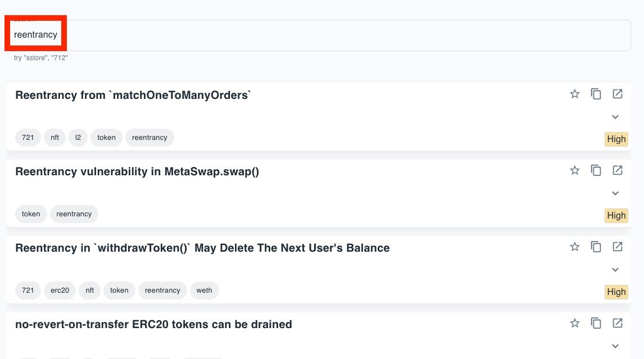644x359 pixels.
Task: Open withdrawToken() finding in new tab
Action: 617,247
